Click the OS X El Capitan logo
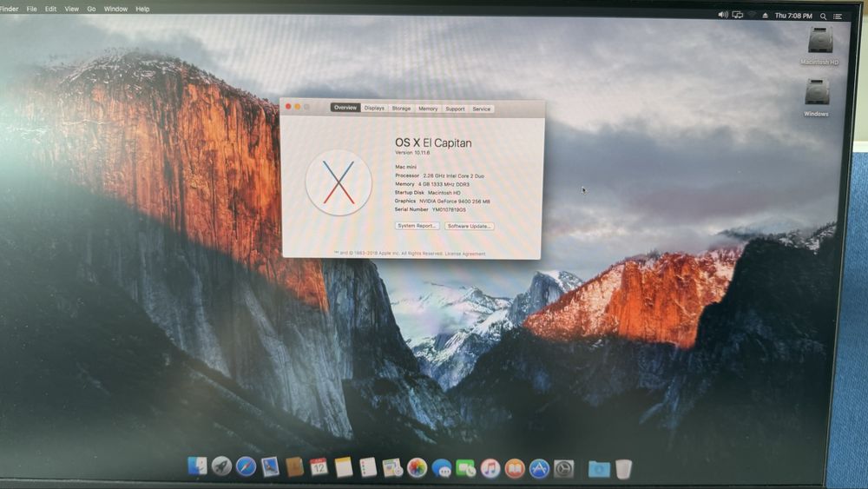 pyautogui.click(x=339, y=182)
